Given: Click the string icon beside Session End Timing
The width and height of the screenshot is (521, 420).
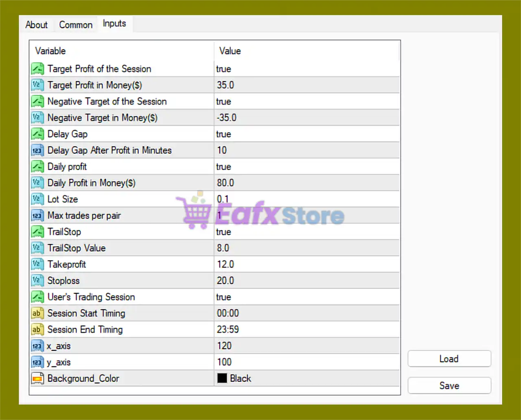Looking at the screenshot, I should pyautogui.click(x=37, y=329).
